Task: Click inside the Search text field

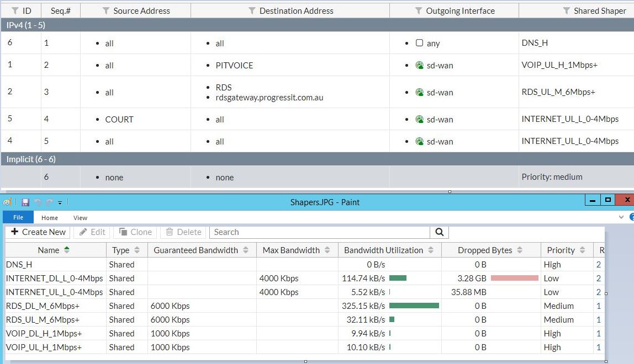Action: [x=320, y=232]
